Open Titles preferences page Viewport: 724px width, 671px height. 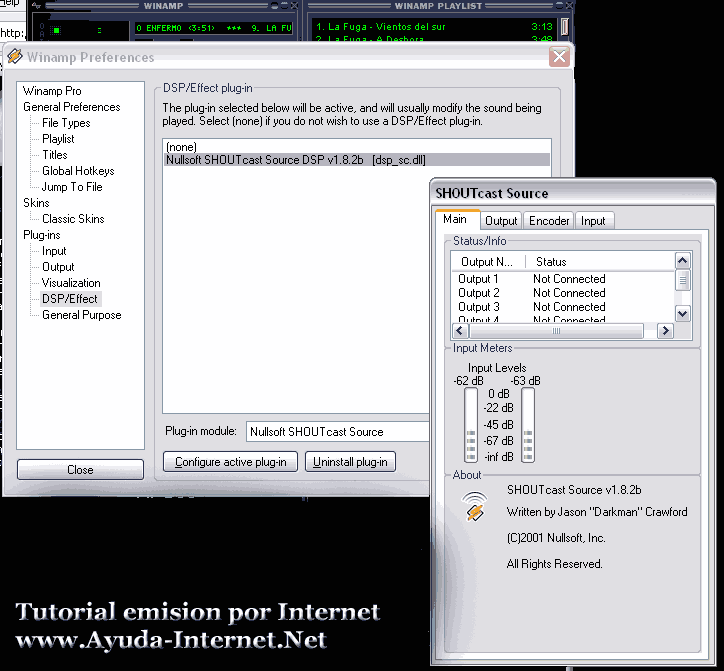tap(54, 155)
